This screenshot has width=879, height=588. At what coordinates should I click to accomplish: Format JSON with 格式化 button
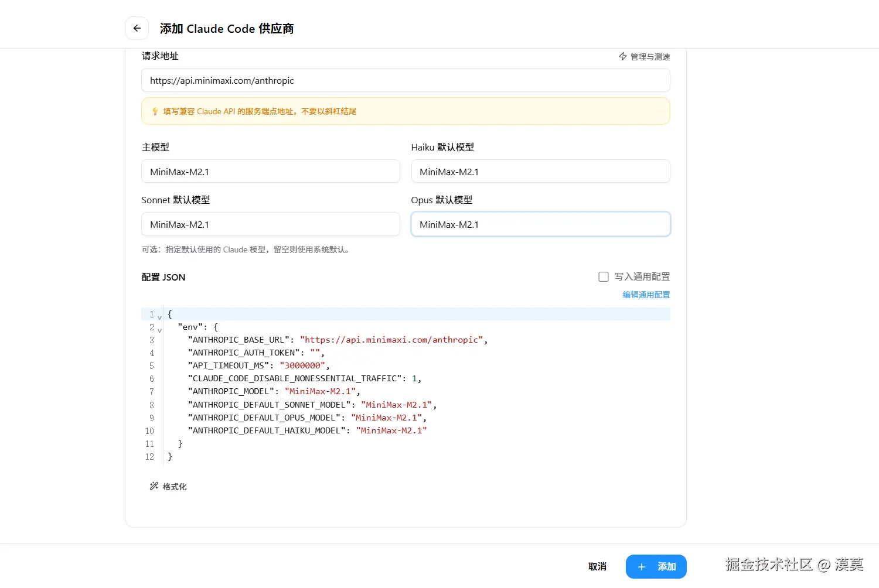click(x=168, y=486)
